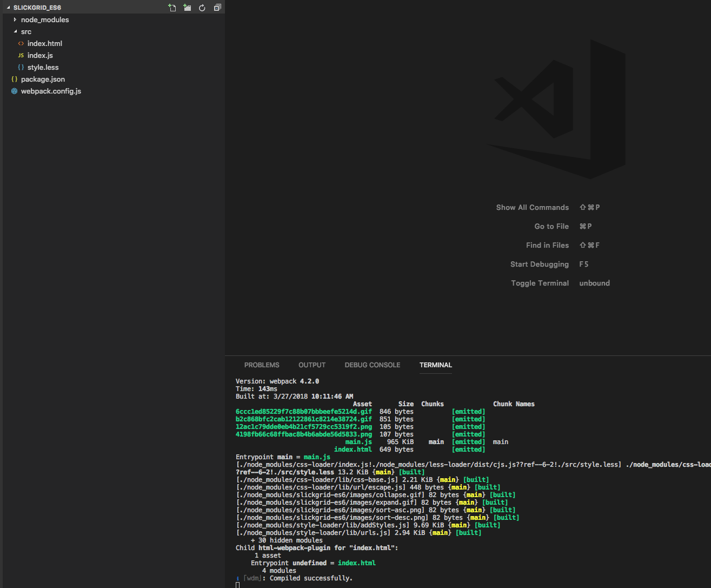Switch to the PROBLEMS panel tab
This screenshot has width=711, height=588.
click(262, 365)
